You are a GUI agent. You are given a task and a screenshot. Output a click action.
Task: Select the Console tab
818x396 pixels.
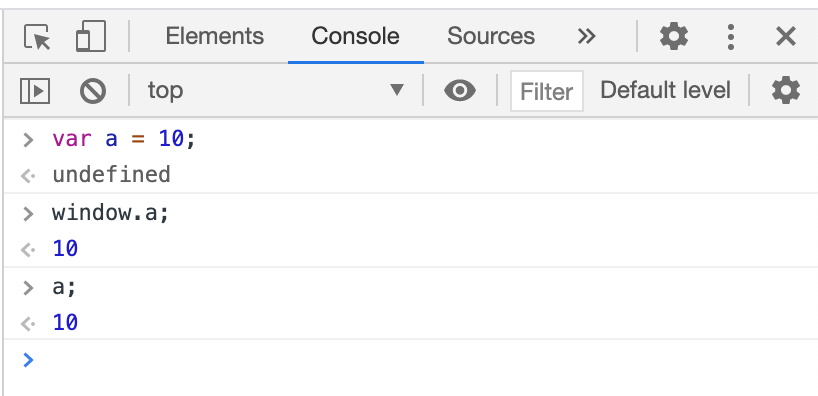coord(355,37)
